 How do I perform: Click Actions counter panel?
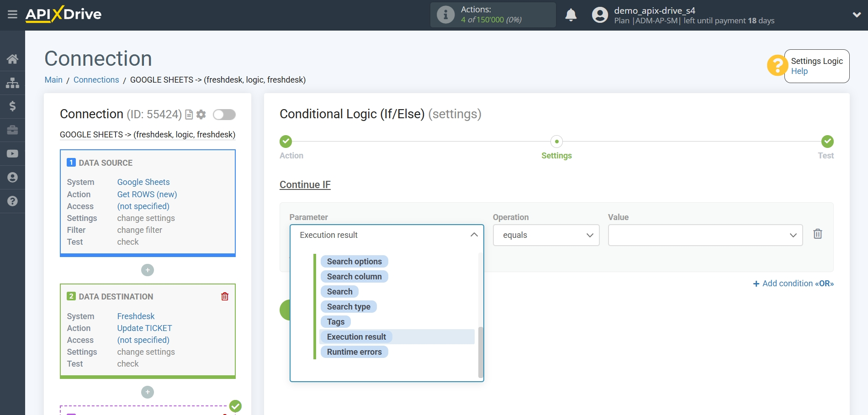[493, 15]
